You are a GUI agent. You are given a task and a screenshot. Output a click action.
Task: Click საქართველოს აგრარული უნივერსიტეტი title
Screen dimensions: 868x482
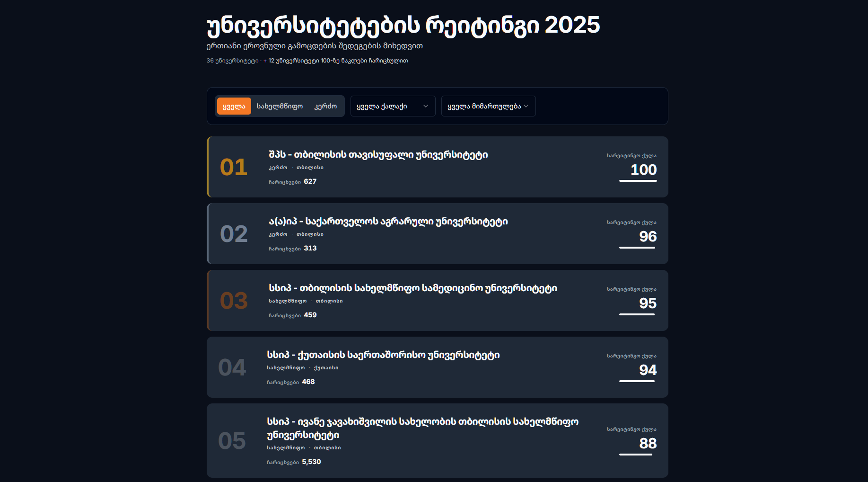click(388, 222)
